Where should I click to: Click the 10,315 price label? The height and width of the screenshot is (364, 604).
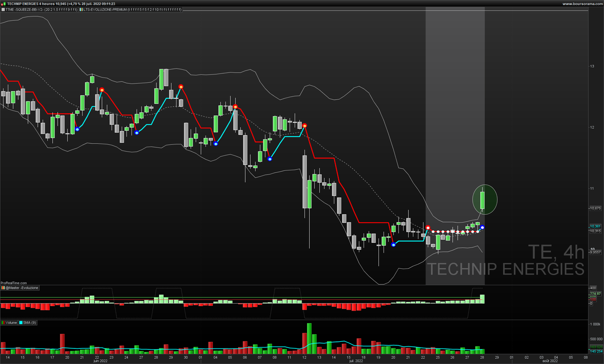click(596, 232)
